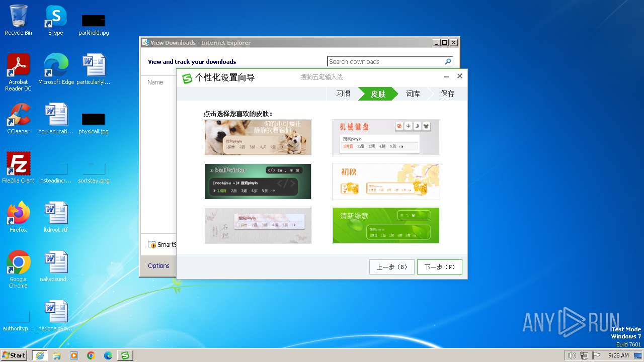Click the network tray icon

[x=584, y=355]
